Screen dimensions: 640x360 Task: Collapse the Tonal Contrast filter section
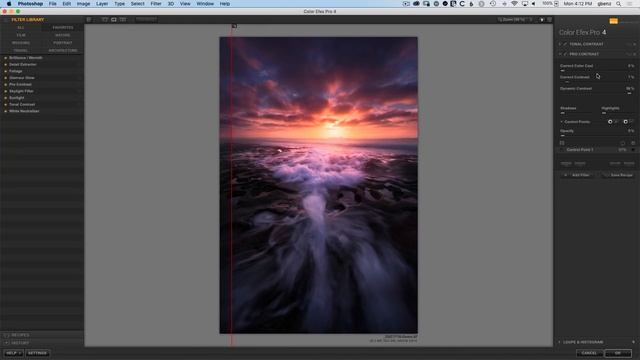(560, 44)
